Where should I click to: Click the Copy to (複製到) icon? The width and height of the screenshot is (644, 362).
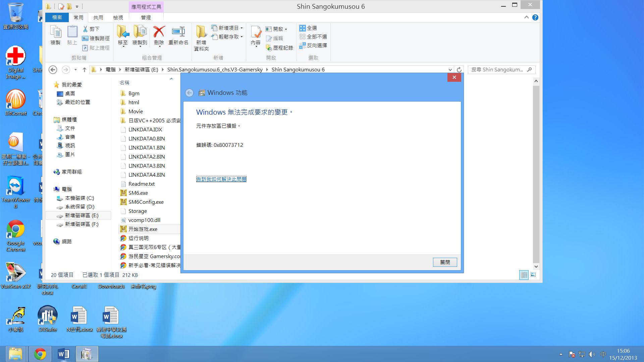point(140,35)
